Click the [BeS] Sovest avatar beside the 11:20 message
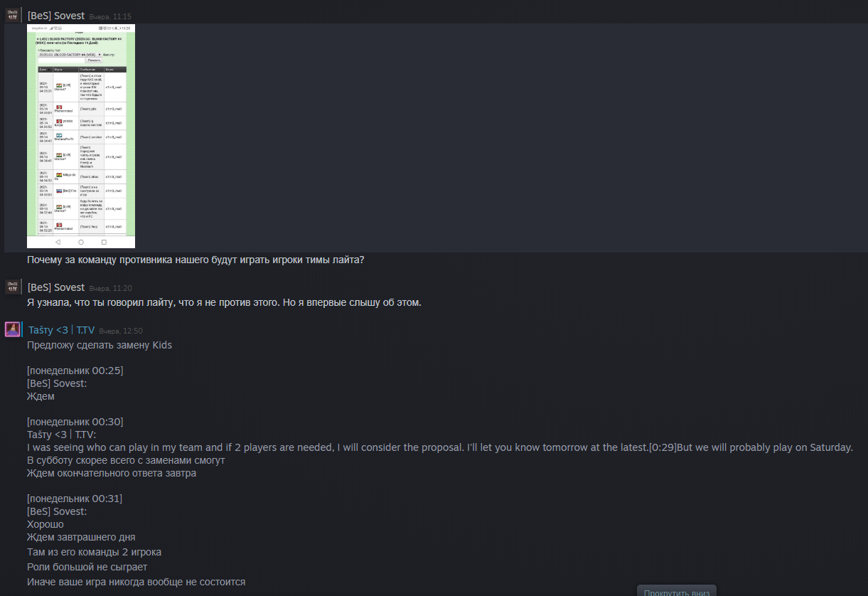This screenshot has height=596, width=868. (x=12, y=287)
